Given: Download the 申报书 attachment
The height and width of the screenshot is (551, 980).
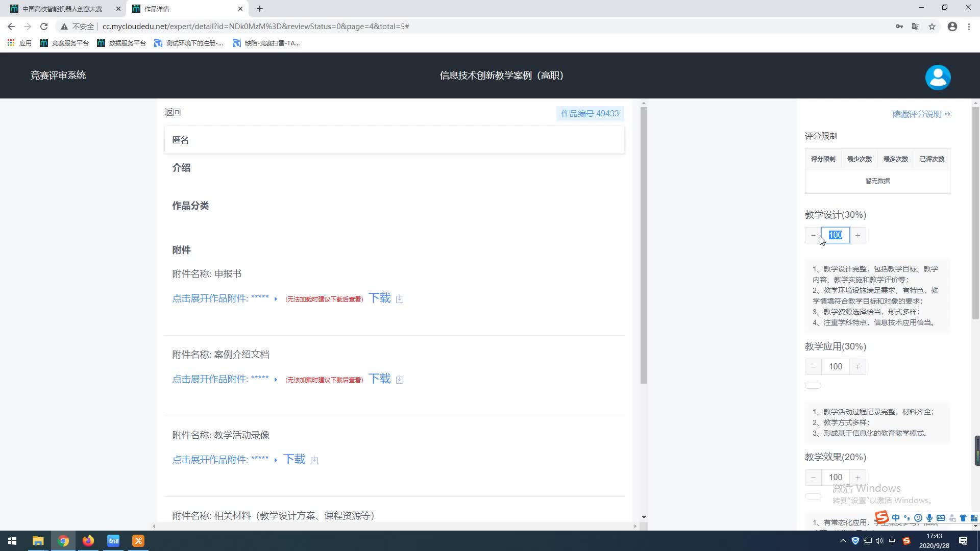Looking at the screenshot, I should point(380,298).
